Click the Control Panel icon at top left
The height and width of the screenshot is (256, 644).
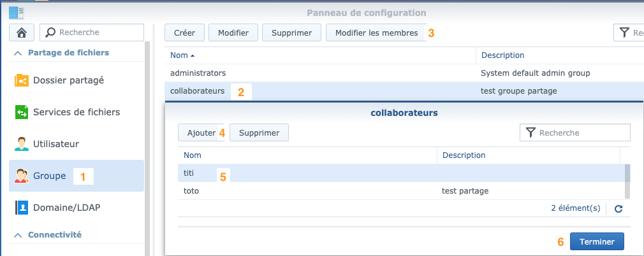pos(17,13)
